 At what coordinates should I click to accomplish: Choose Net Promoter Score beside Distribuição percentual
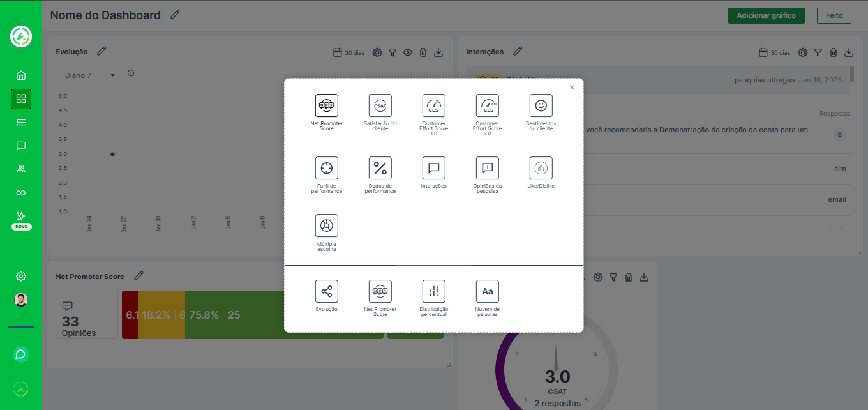pyautogui.click(x=380, y=298)
